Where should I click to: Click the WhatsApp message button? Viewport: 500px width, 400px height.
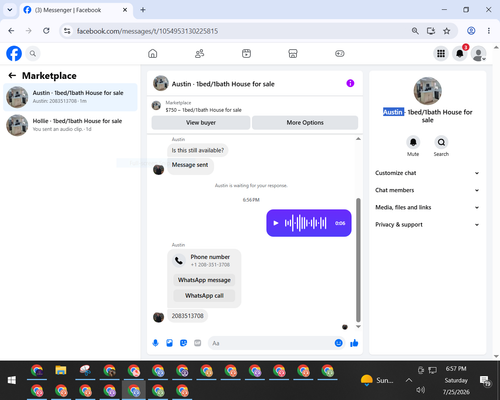click(x=204, y=280)
